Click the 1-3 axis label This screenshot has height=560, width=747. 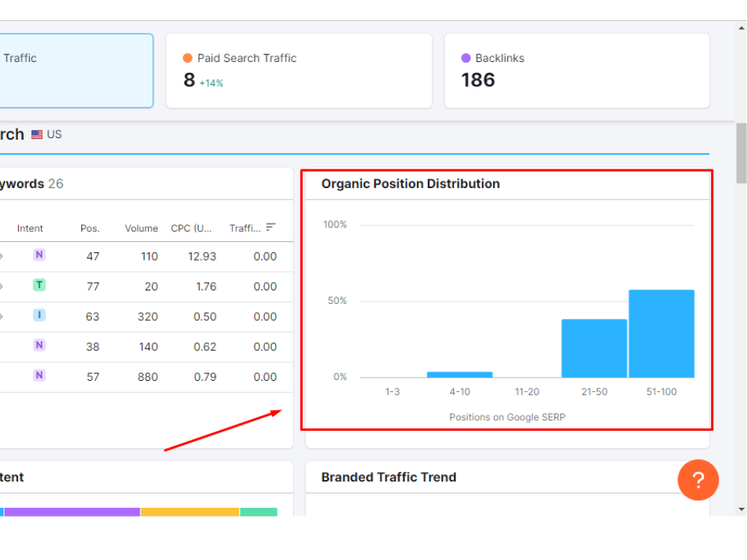point(393,391)
